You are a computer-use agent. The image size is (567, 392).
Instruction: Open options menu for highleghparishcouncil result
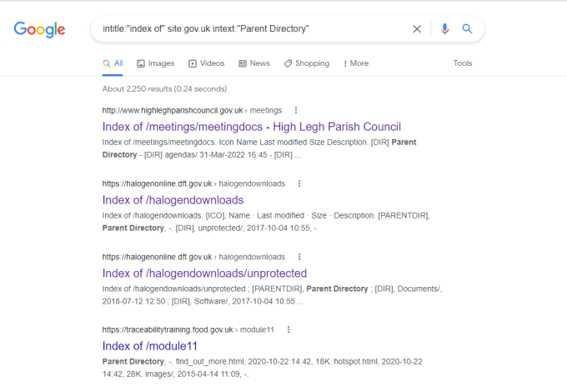tap(295, 110)
